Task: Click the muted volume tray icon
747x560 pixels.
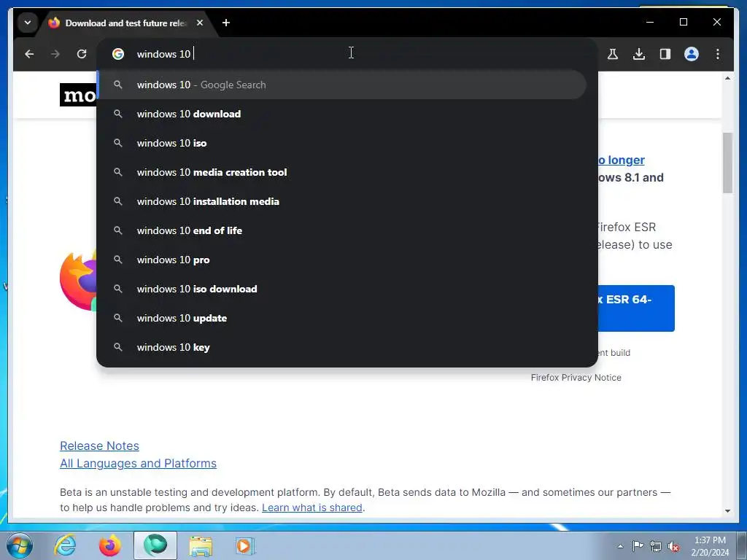Action: click(673, 546)
